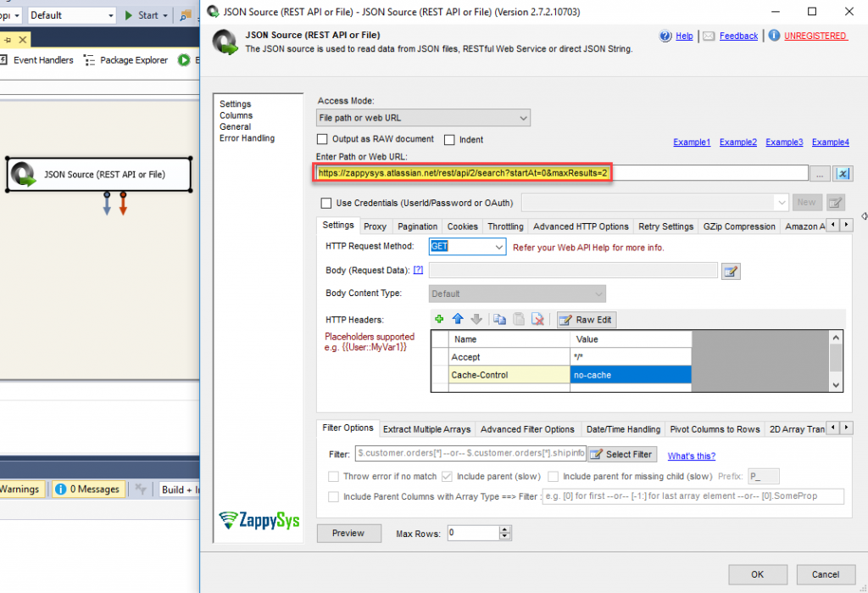Move header up with blue arrow icon

coord(458,320)
